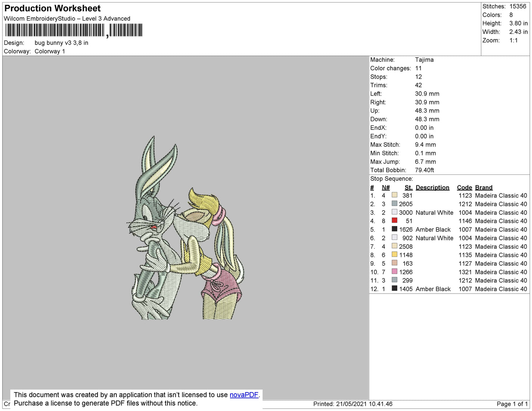Viewport: 532px width, 411px height.
Task: Click the gray swatch for stop 2
Action: click(395, 203)
